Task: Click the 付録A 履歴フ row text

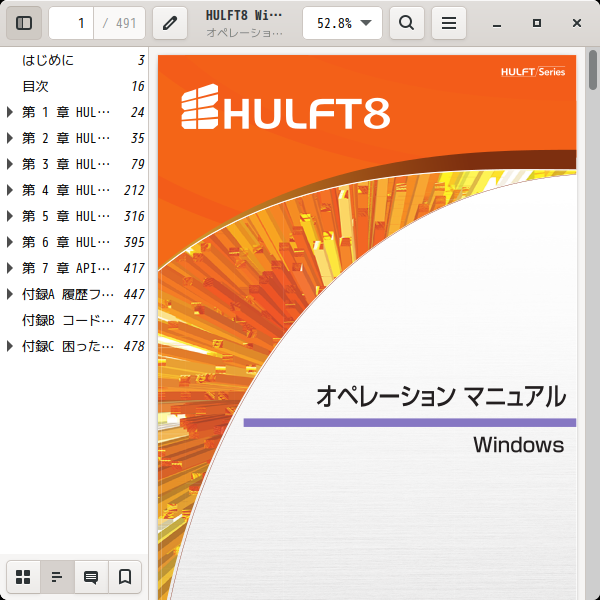Action: [x=68, y=294]
